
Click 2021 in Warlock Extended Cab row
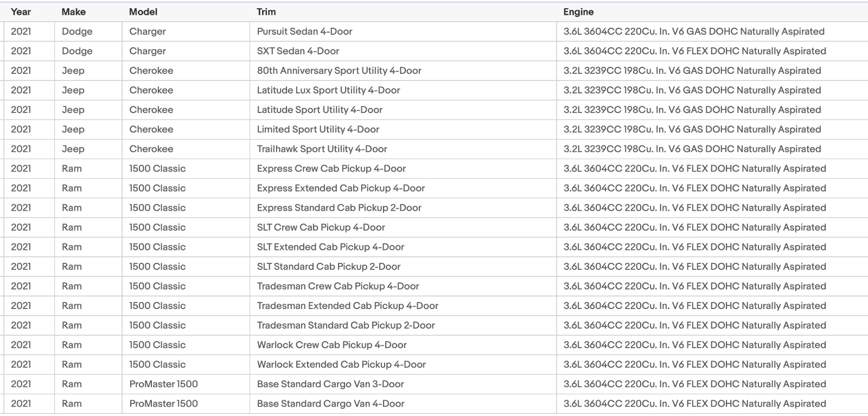[x=21, y=364]
